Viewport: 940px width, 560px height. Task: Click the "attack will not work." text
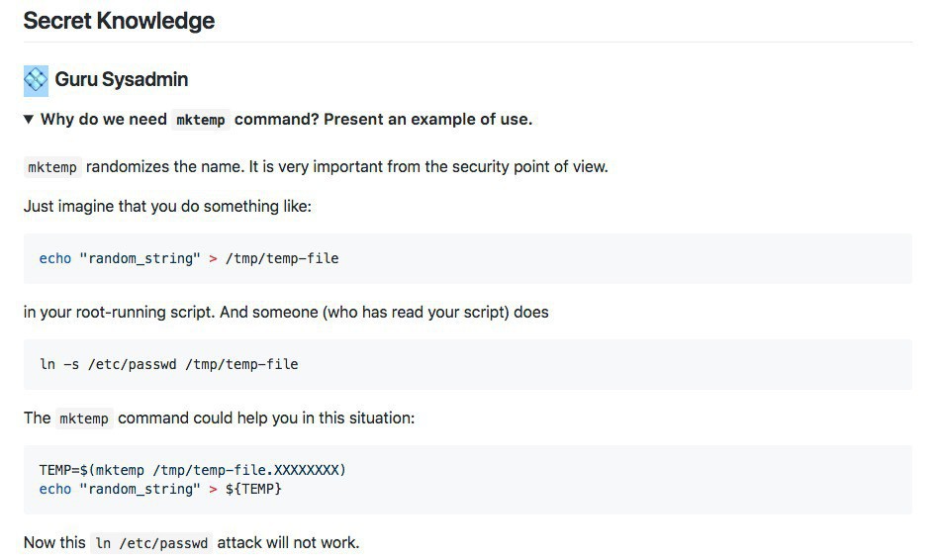(x=288, y=542)
